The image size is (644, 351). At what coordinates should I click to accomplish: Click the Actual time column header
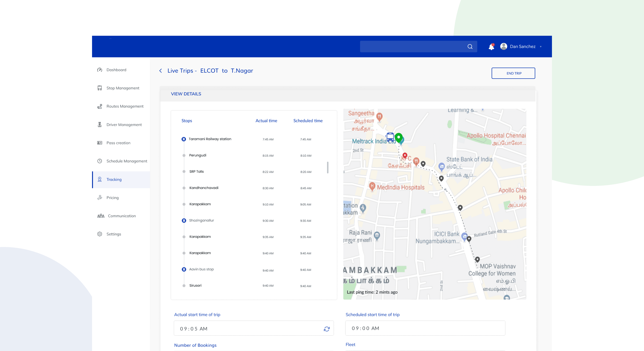pyautogui.click(x=266, y=121)
